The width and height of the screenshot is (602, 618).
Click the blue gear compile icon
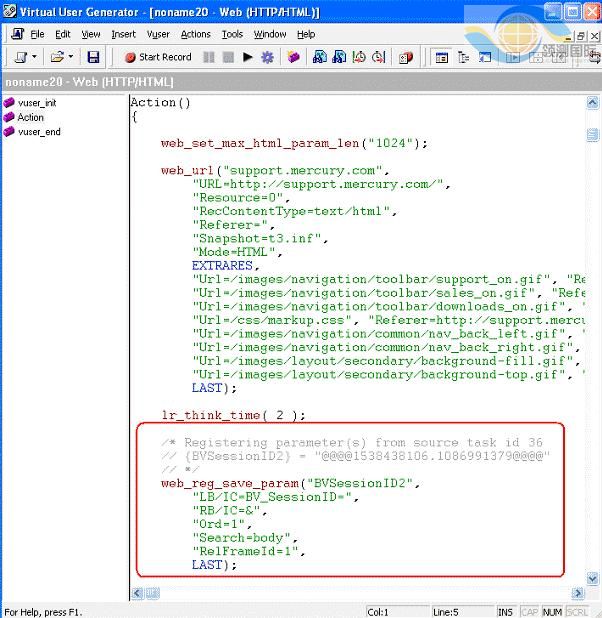click(x=267, y=58)
